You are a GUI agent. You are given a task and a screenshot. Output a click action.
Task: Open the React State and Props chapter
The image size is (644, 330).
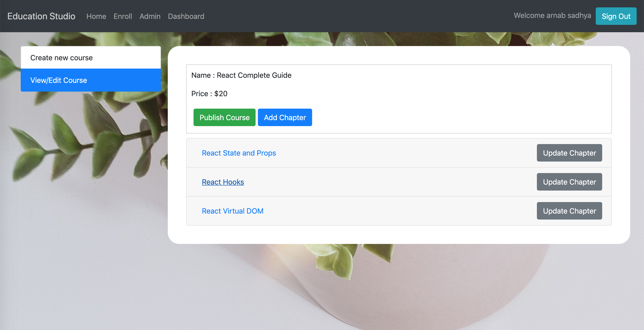tap(239, 153)
